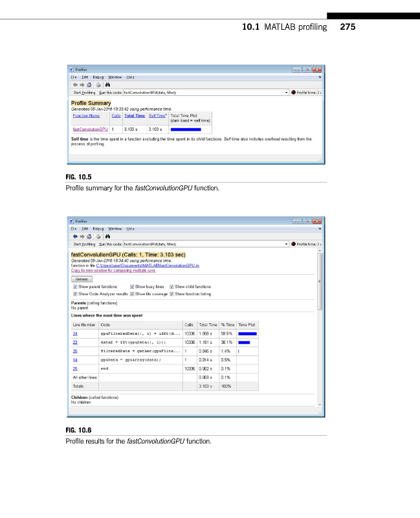Click the Home icon in the fastConvolutionGPU results window
Viewport: 420px width, 518px height.
pos(88,236)
